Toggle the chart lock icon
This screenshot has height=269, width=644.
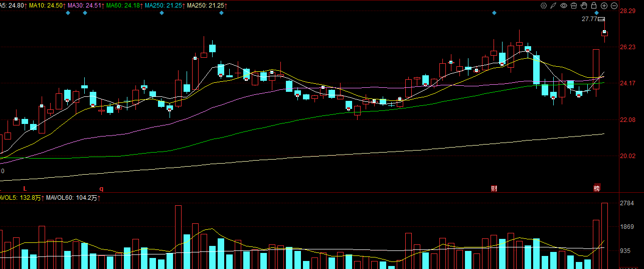pyautogui.click(x=594, y=6)
